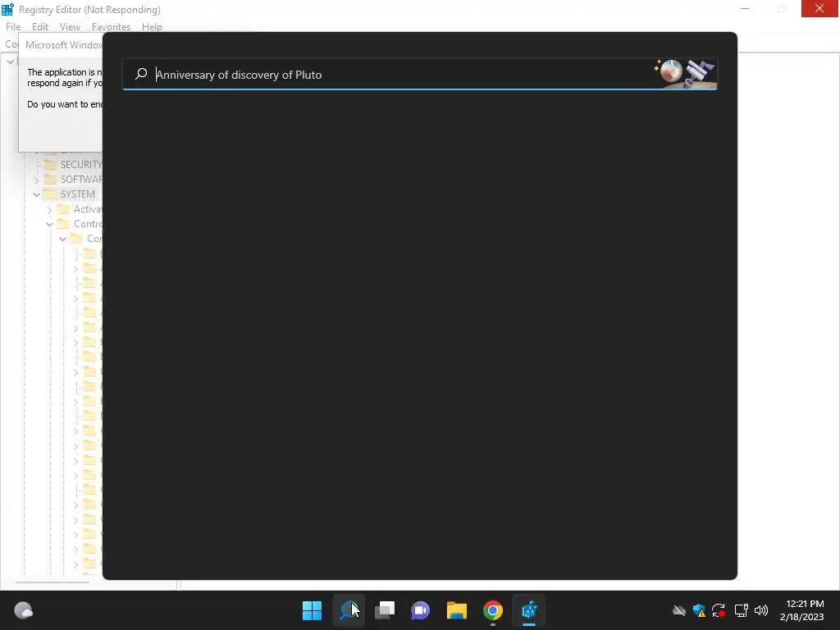Click the volume speaker icon

761,610
